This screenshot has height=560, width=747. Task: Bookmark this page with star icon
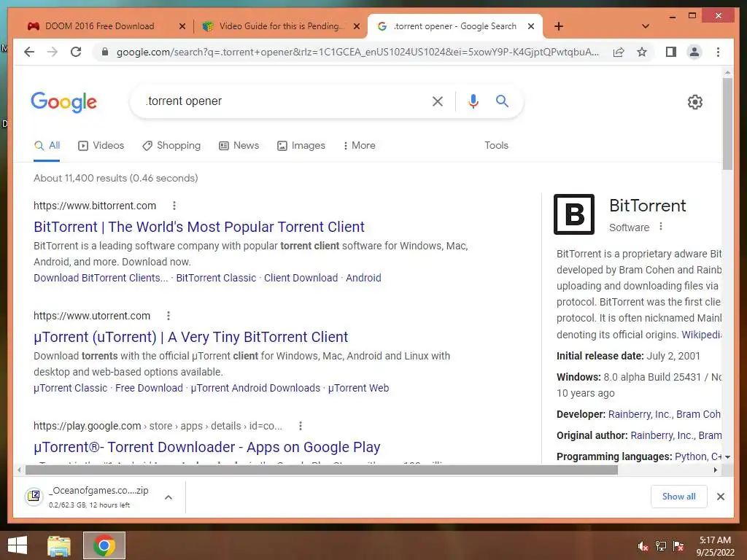642,52
